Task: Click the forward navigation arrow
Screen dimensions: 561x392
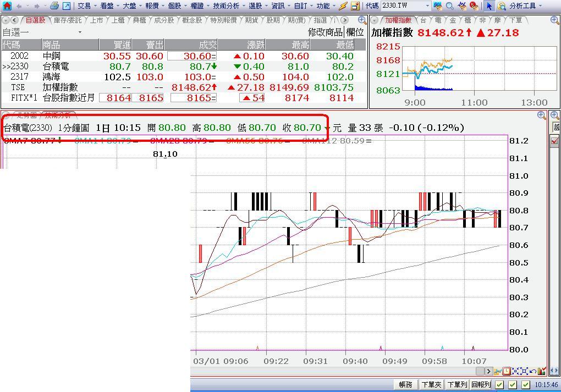Action: [x=36, y=6]
